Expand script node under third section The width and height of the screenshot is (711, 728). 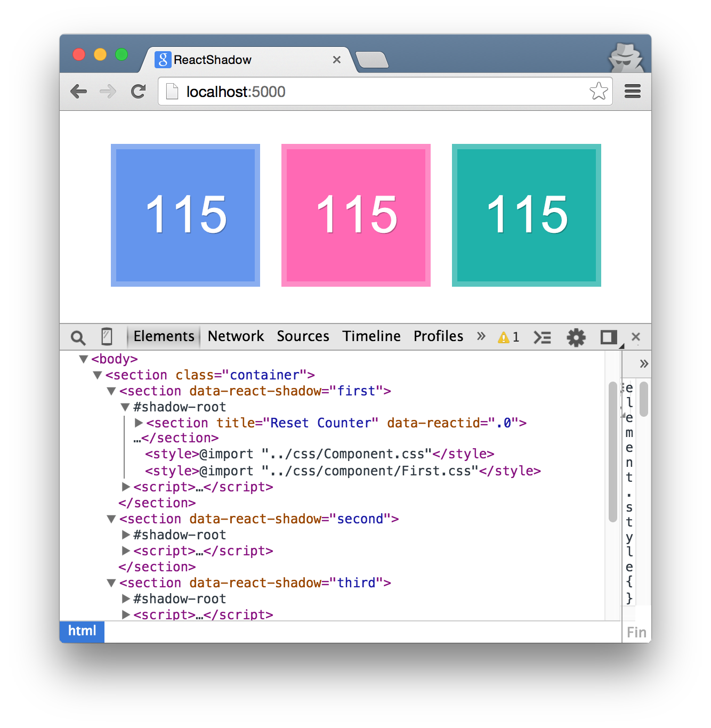[126, 614]
